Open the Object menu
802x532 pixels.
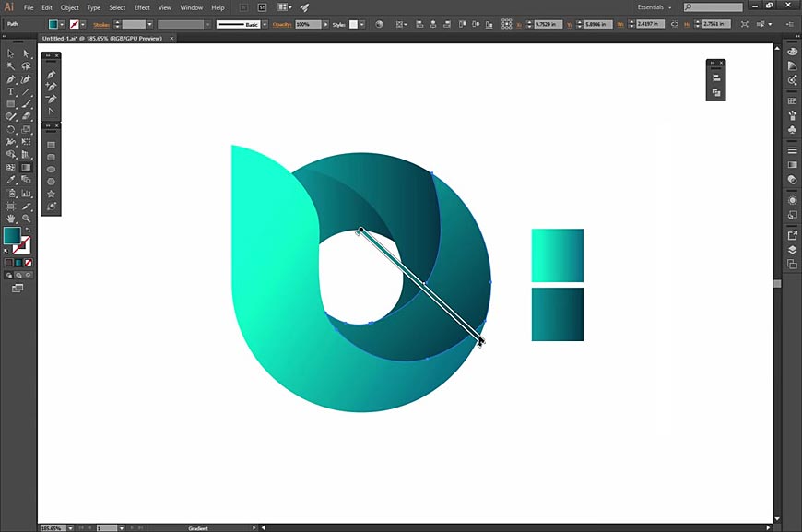tap(70, 7)
